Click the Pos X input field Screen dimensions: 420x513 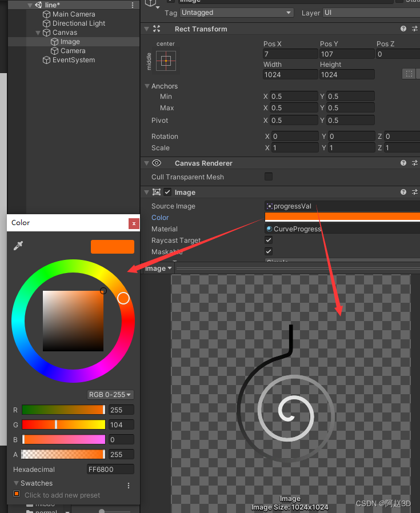tap(290, 54)
